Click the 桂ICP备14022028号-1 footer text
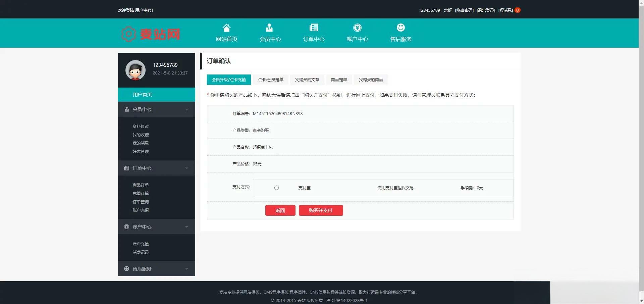Image resolution: width=644 pixels, height=304 pixels. click(347, 301)
